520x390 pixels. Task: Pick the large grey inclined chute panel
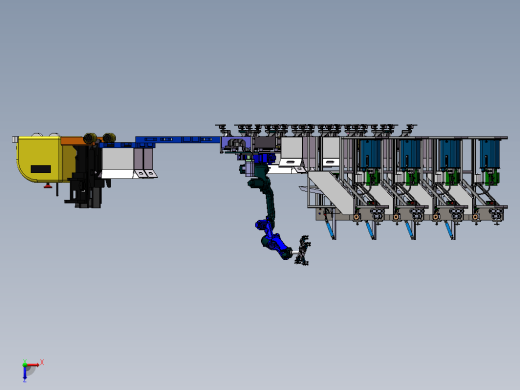tap(330, 192)
